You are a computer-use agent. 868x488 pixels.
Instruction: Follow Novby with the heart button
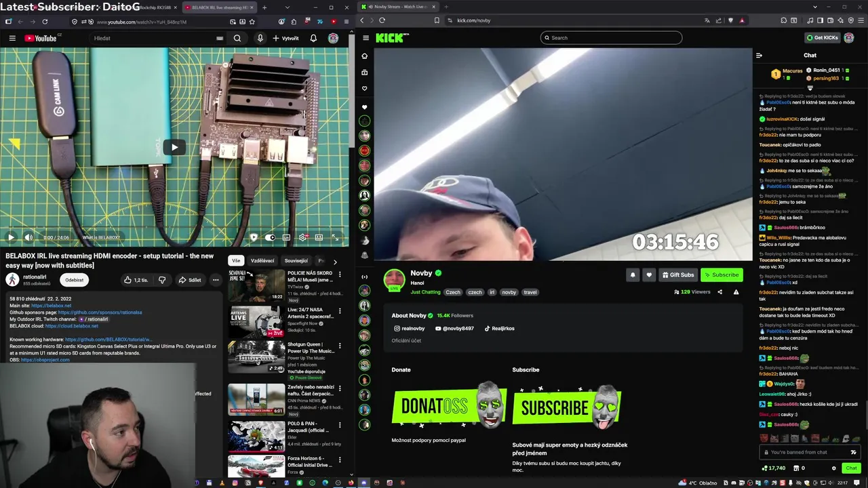click(x=649, y=274)
